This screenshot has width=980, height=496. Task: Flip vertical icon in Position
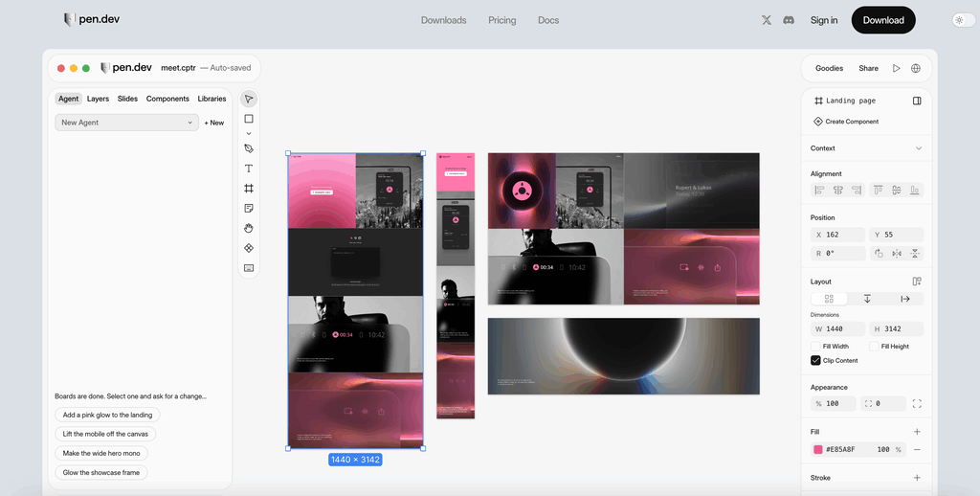[x=915, y=254]
